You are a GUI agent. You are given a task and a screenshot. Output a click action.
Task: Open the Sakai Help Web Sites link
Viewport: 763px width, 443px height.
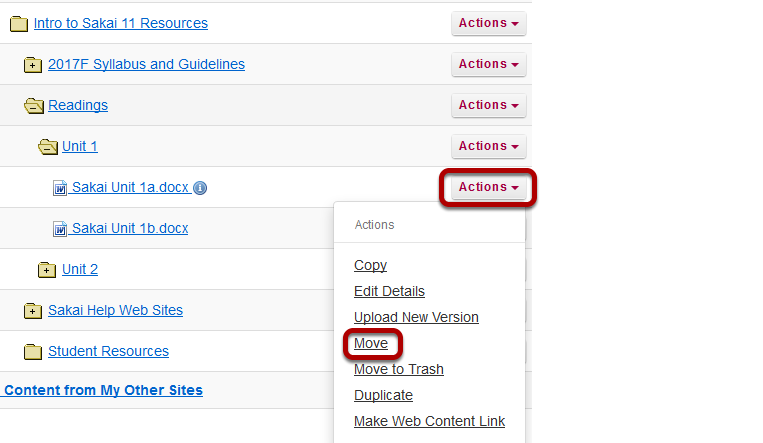pyautogui.click(x=115, y=310)
